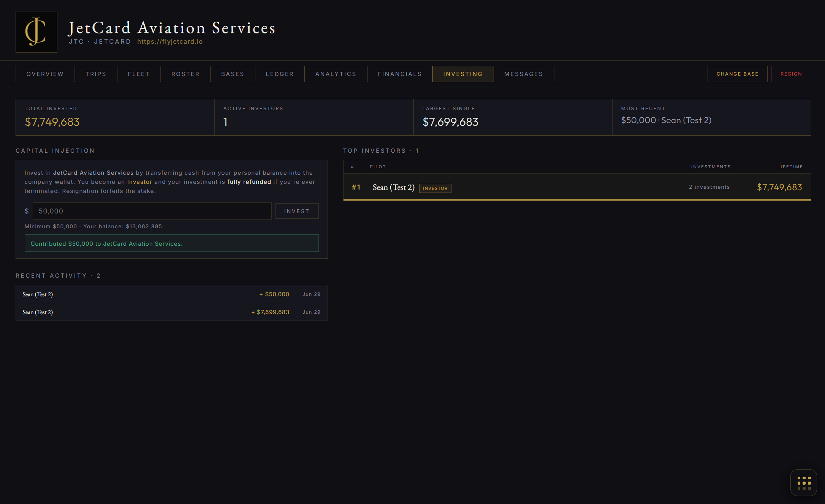Click the Contributed $50,000 confirmation message
825x504 pixels.
coord(172,243)
